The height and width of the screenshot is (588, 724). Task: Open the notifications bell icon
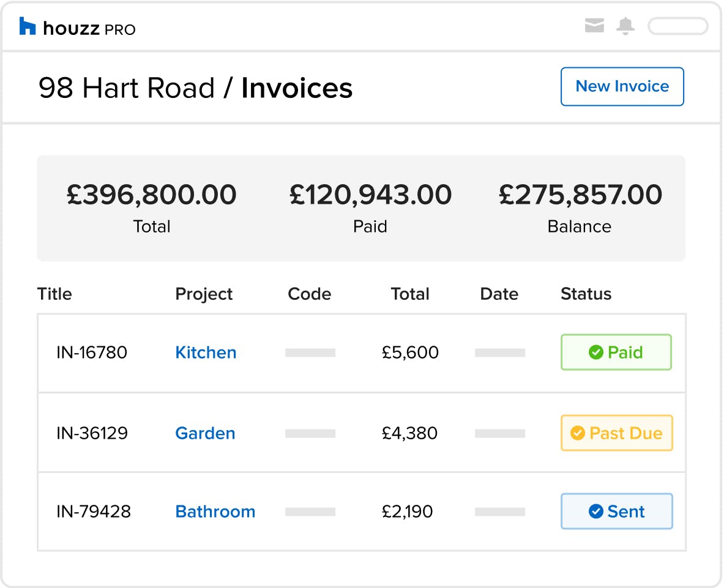coord(624,26)
